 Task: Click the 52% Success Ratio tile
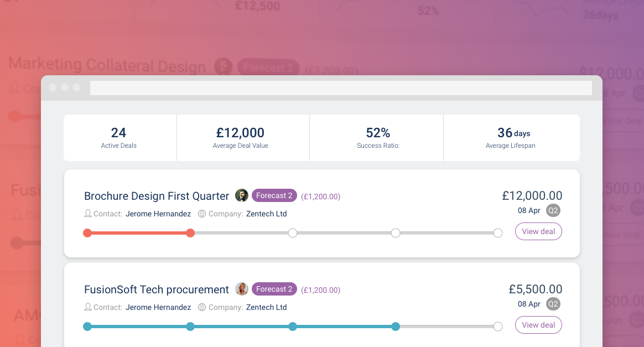pos(377,138)
